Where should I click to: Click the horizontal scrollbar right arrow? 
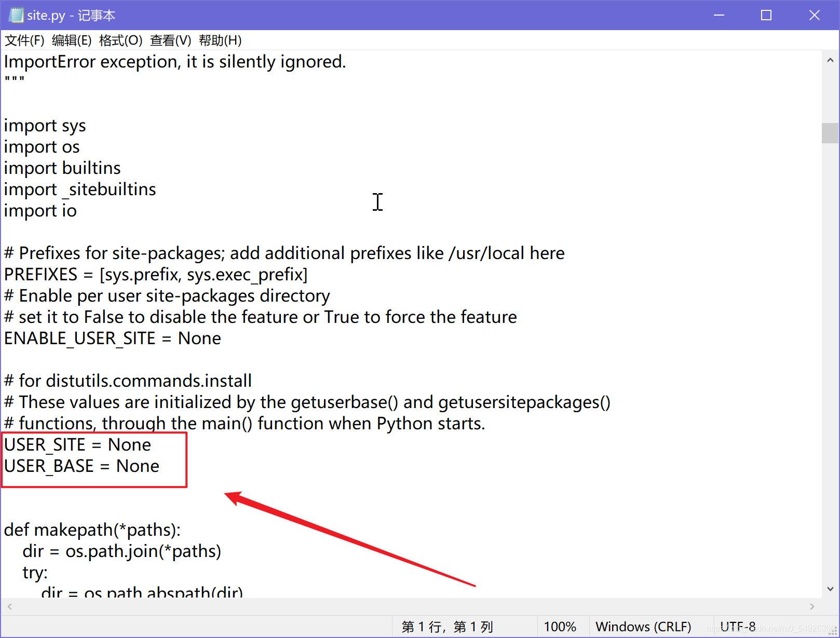(x=812, y=606)
